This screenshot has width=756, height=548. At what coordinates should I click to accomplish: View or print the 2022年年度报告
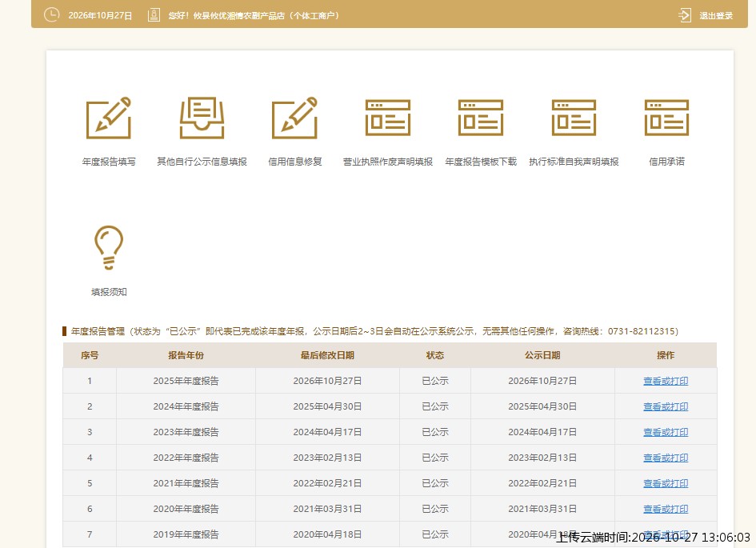click(x=666, y=458)
